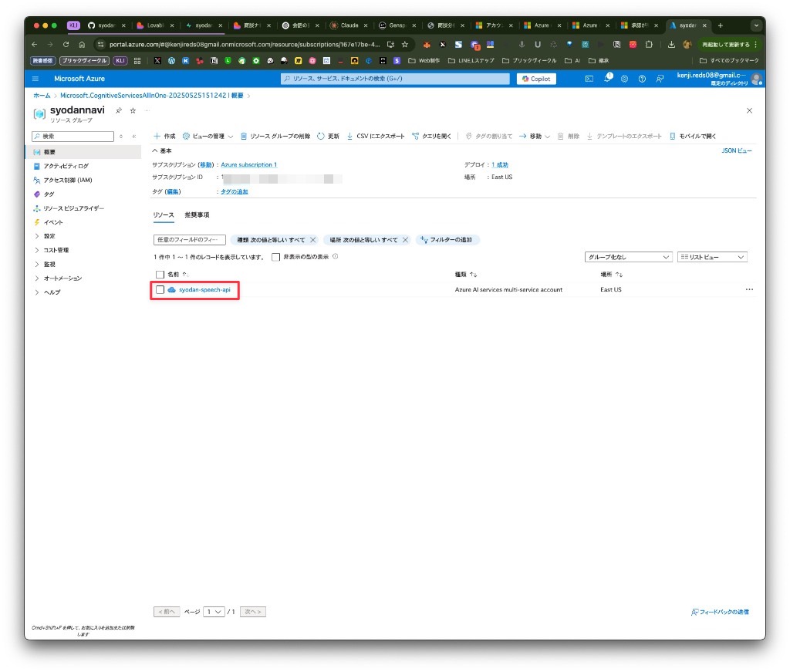Open the syodan-speech-api resource link

click(204, 289)
